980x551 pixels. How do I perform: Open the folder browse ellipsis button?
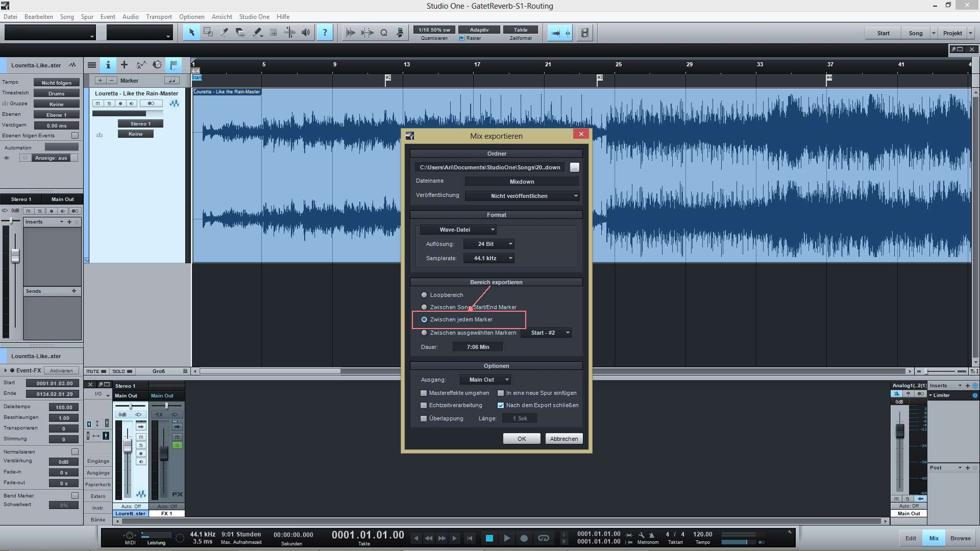[575, 167]
